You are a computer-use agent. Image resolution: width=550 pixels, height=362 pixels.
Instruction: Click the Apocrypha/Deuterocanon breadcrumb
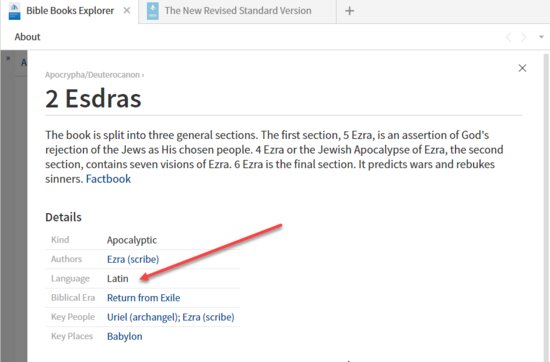coord(92,75)
